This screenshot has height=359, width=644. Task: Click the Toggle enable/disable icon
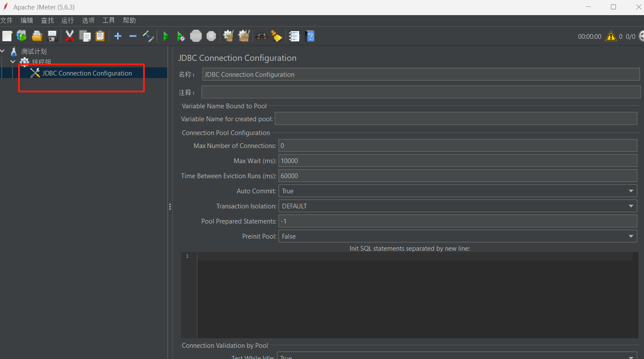point(148,36)
